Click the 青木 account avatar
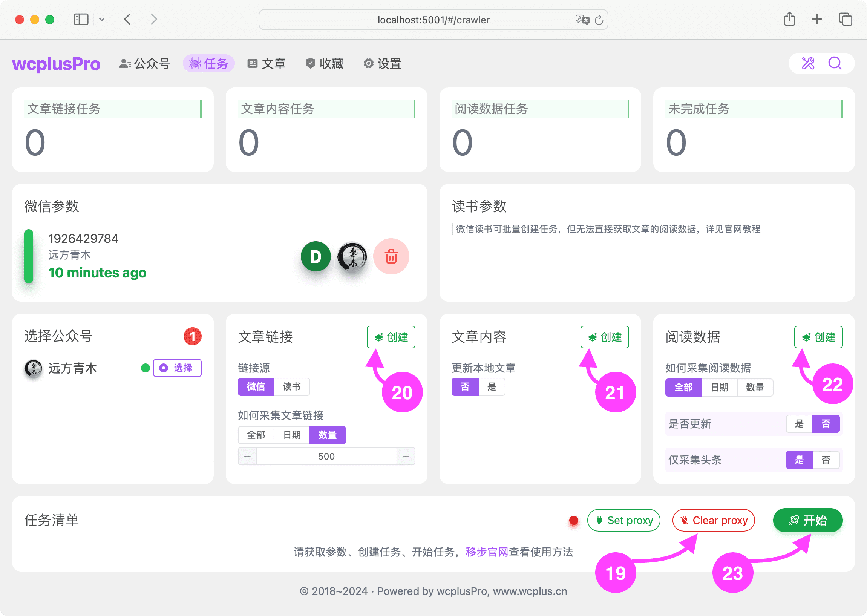 point(352,256)
